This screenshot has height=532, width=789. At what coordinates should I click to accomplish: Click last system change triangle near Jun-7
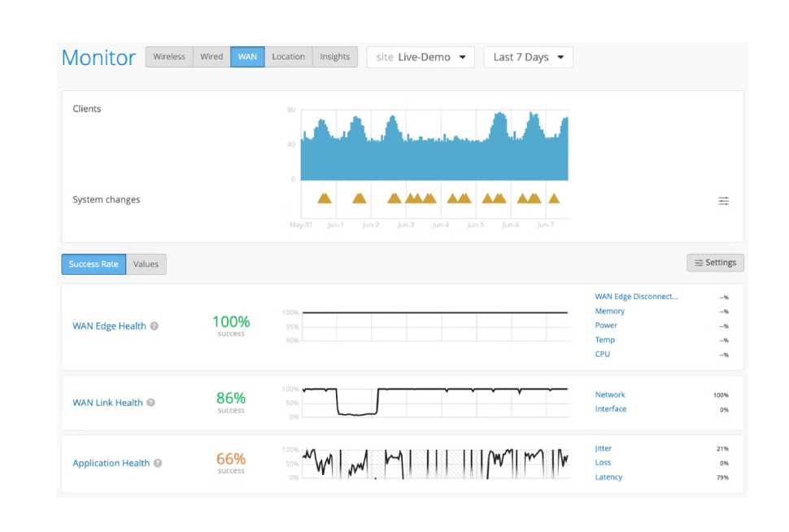click(554, 198)
